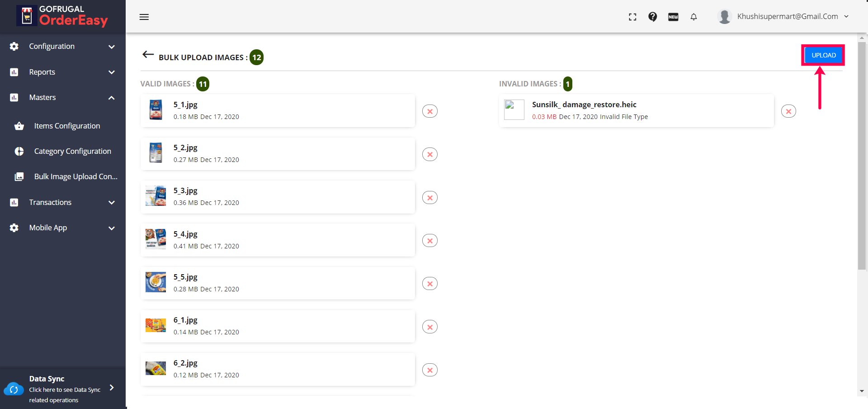The height and width of the screenshot is (409, 868).
Task: Expand the Transactions menu chevron
Action: click(x=112, y=203)
